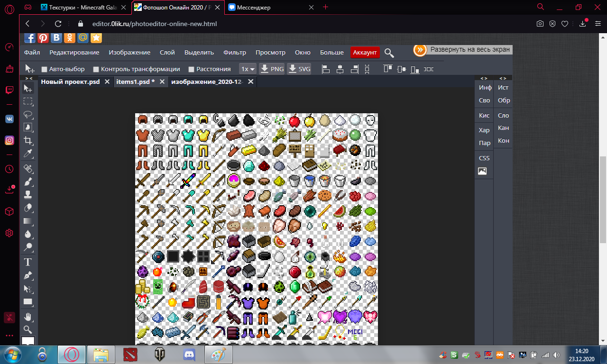Select the Rectangle Select tool
This screenshot has height=364, width=607.
(x=28, y=101)
